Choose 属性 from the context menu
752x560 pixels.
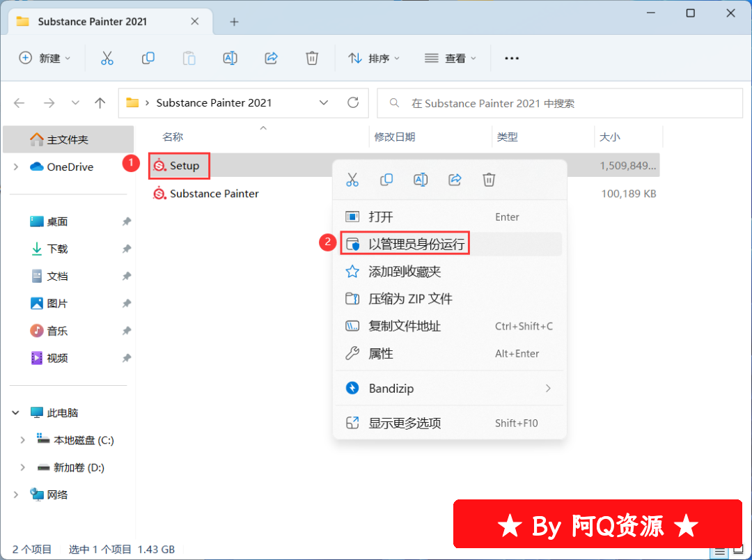pos(381,354)
